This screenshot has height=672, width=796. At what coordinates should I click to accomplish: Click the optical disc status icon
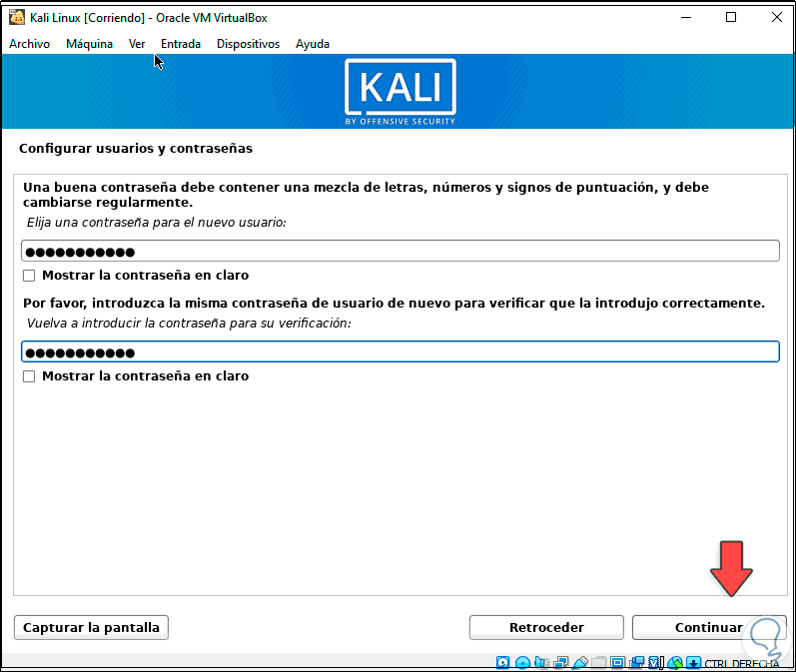[522, 662]
